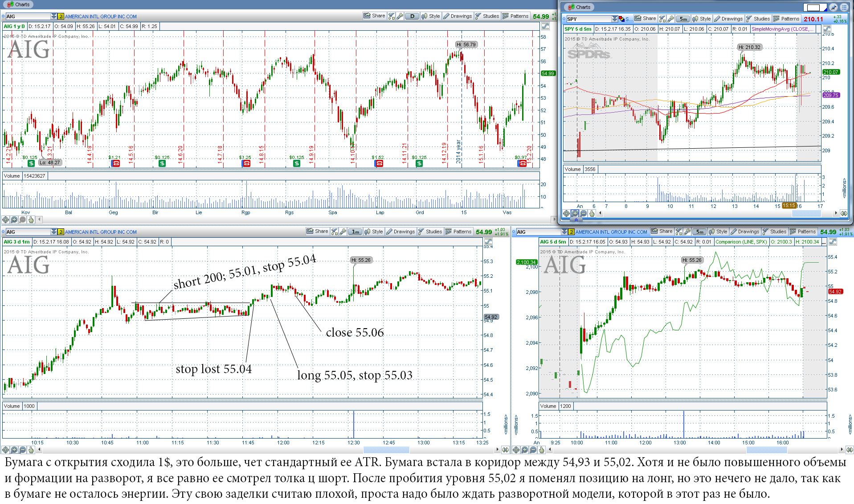Select the hand pointer tool under AIG 1m chart
854x504 pixels.
click(x=31, y=450)
